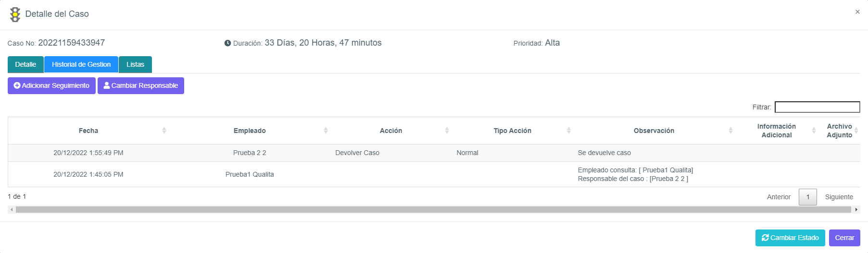This screenshot has height=253, width=868.
Task: Sort by Fecha column arrows
Action: (x=164, y=131)
